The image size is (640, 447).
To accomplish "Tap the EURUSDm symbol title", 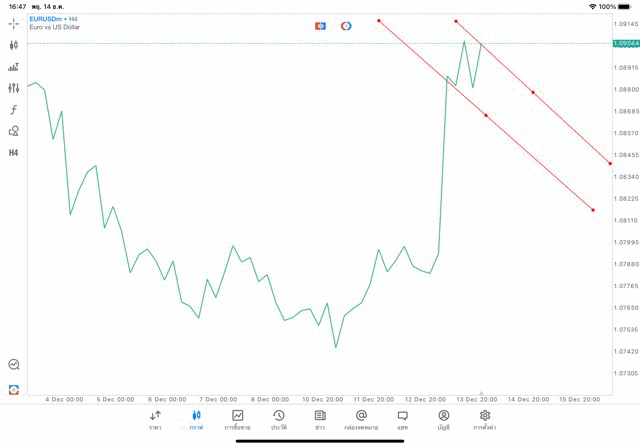I will 46,19.
